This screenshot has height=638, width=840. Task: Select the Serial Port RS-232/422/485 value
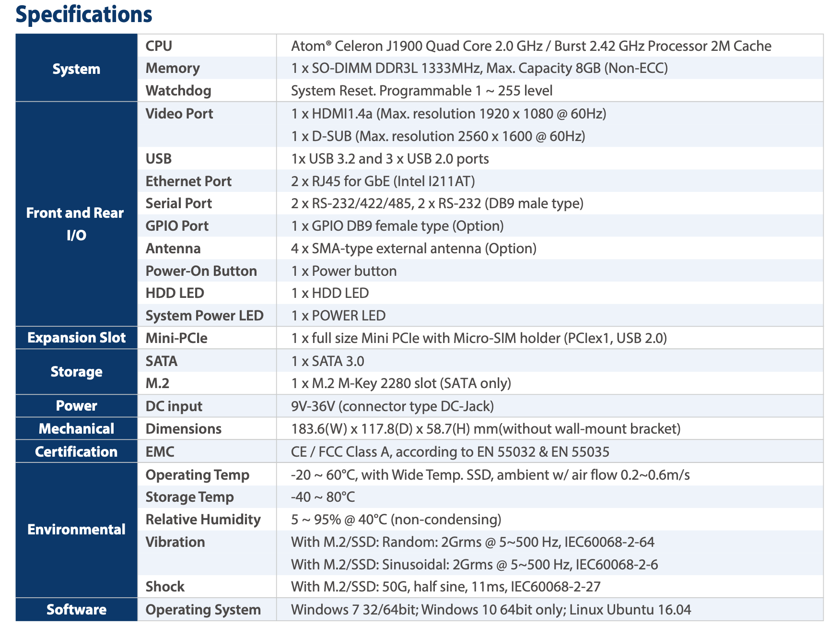(437, 203)
